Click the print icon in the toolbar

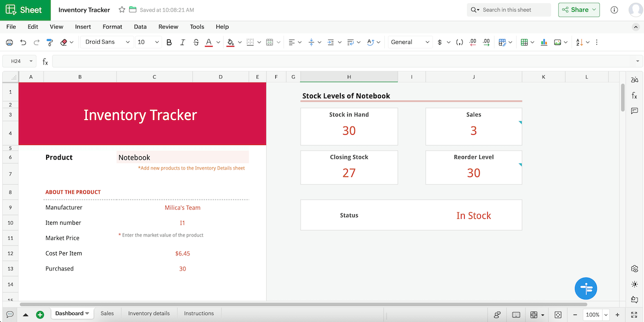9,42
